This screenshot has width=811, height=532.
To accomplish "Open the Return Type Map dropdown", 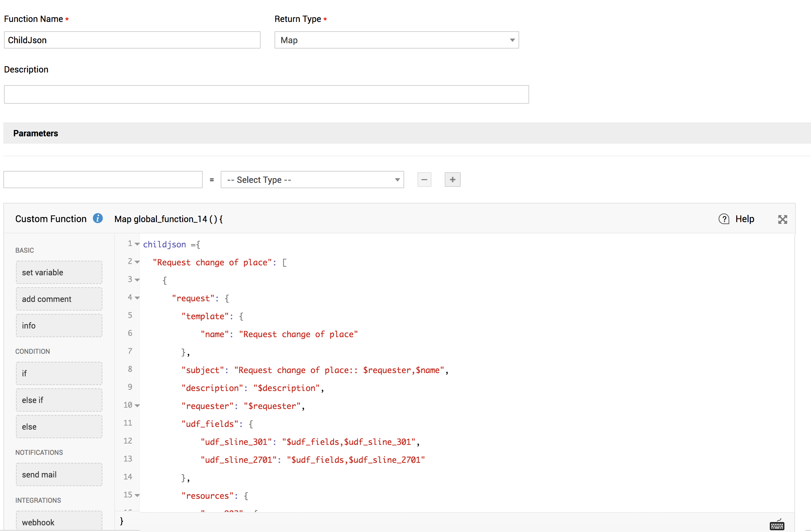I will (x=396, y=40).
